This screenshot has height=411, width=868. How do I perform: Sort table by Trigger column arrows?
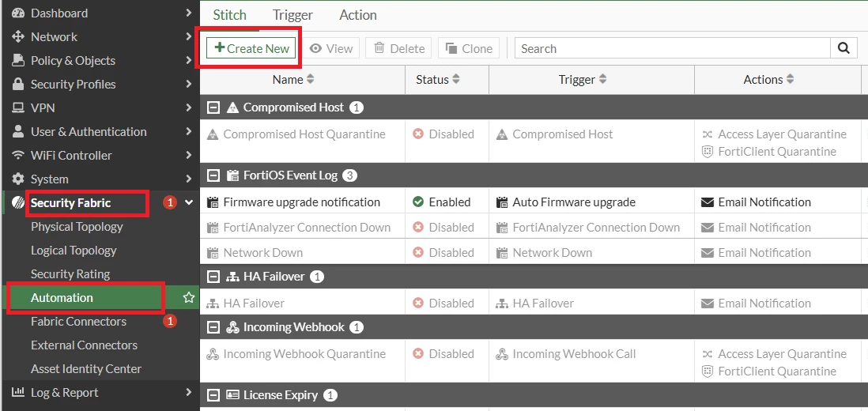tap(603, 79)
